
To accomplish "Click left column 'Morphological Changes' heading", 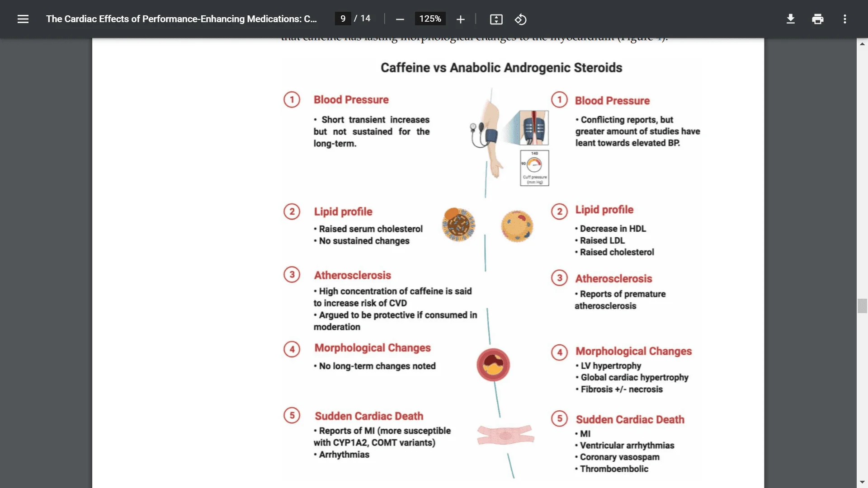I will 373,348.
